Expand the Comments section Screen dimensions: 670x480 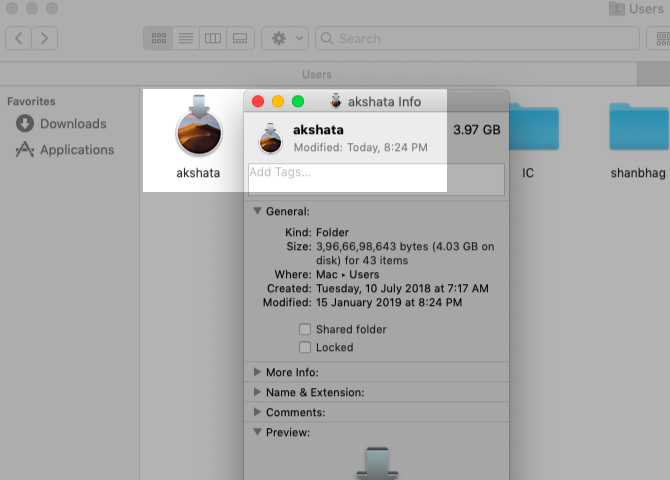[x=257, y=412]
